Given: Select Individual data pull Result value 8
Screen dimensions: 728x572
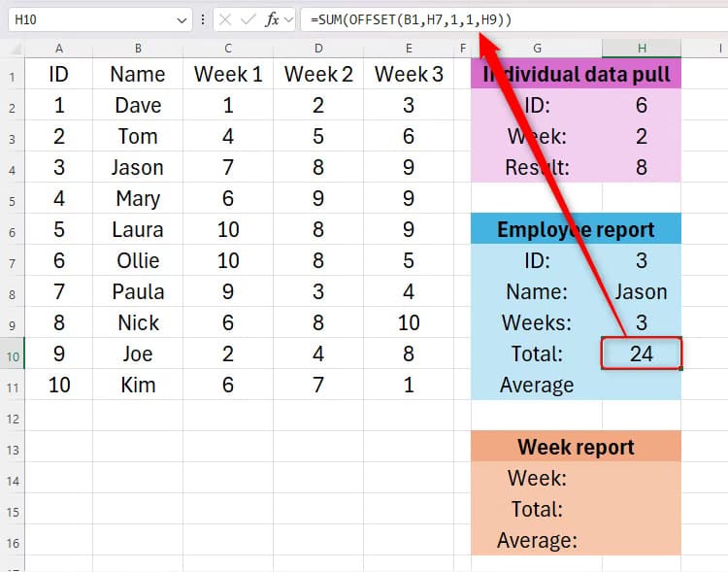Looking at the screenshot, I should [642, 167].
